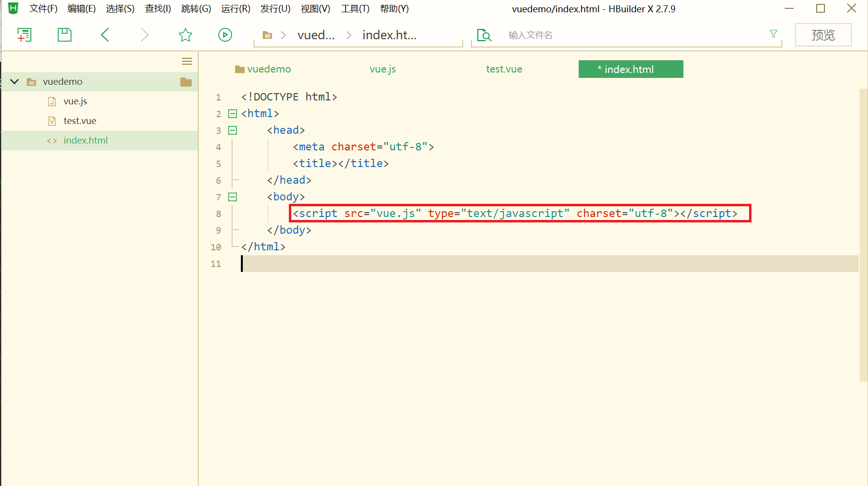Collapse the head section fold on line 3
Viewport: 868px width, 486px height.
click(x=233, y=130)
